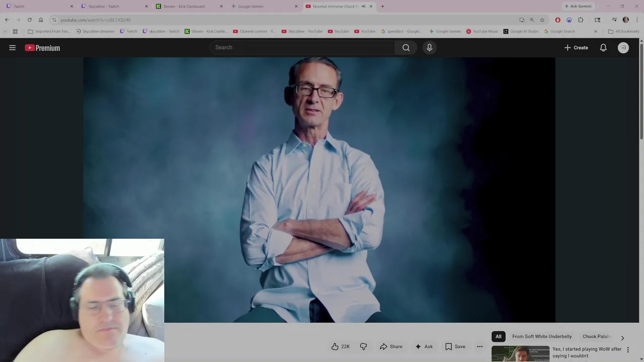
Task: Open the Chrome three-dot menu
Action: (637, 20)
